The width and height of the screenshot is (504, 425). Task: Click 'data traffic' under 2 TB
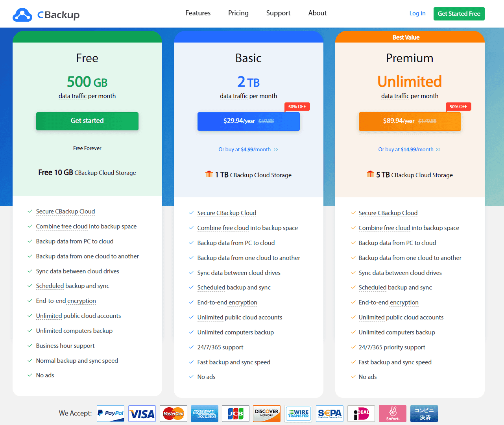[x=234, y=96]
